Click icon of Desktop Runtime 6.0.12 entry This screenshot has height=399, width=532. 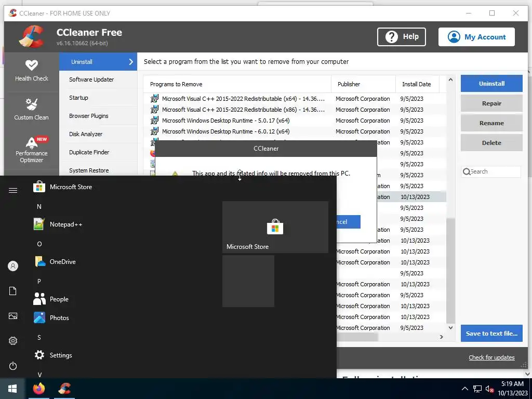point(154,131)
